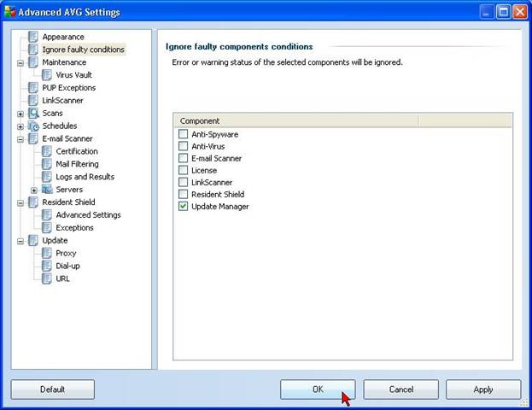Select Appearance in the settings tree

63,37
